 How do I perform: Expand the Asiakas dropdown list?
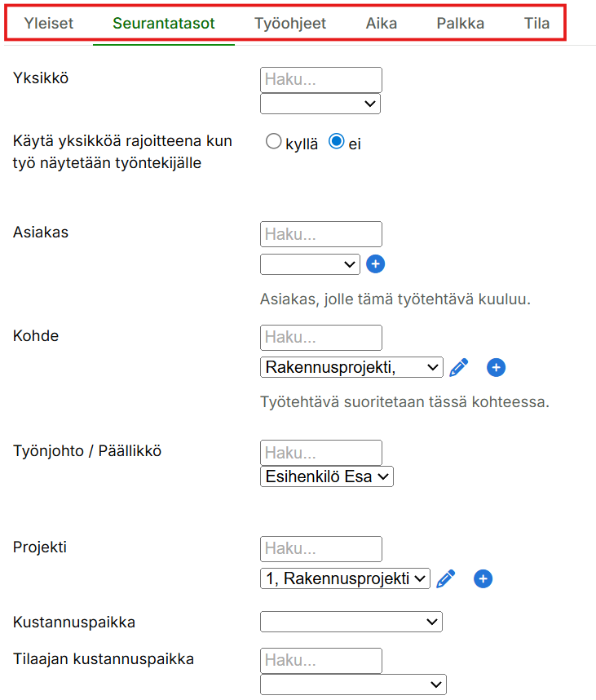tap(310, 264)
